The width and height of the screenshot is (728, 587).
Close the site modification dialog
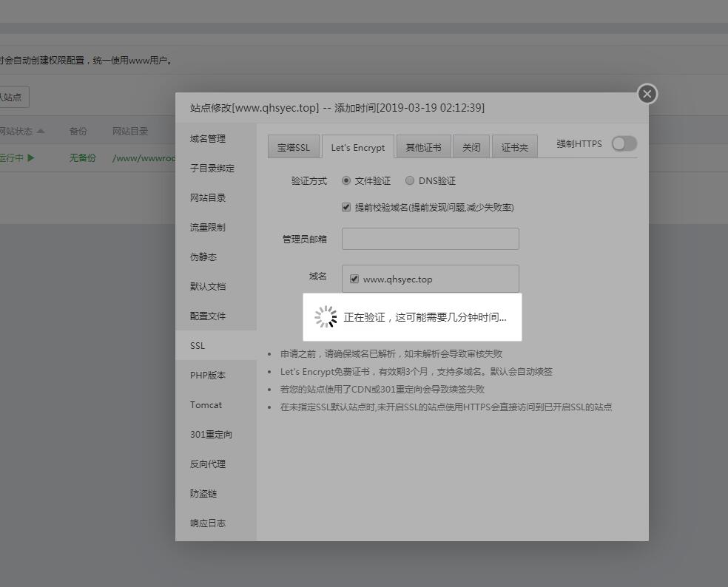(647, 94)
